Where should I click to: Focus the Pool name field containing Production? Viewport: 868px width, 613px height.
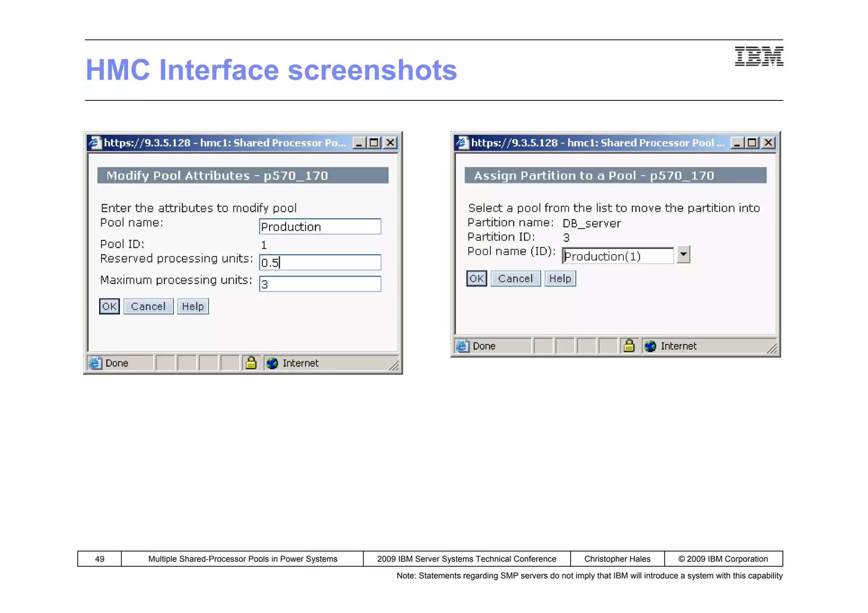[x=320, y=227]
